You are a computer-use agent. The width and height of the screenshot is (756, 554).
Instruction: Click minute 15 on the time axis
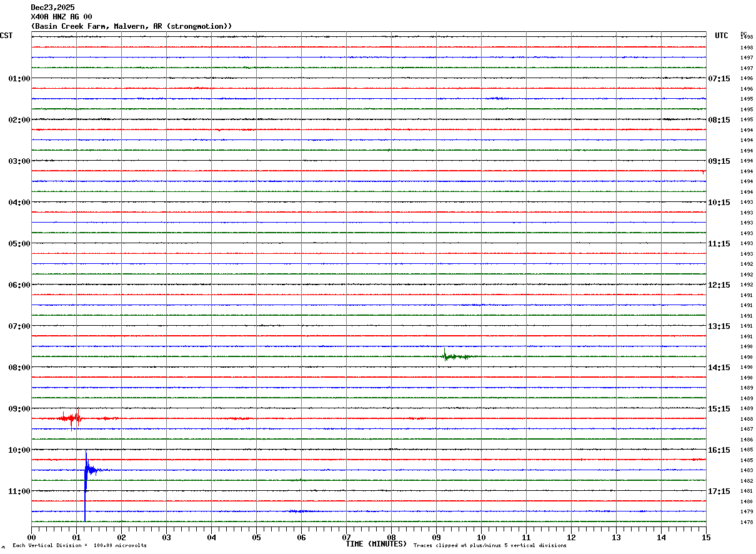point(705,537)
